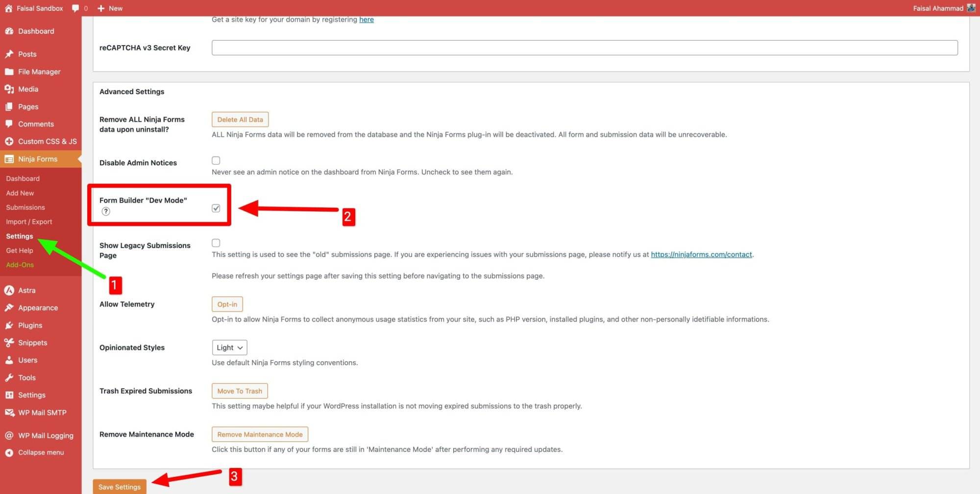980x494 pixels.
Task: Click the Dashboard gauge icon in sidebar
Action: tap(9, 31)
